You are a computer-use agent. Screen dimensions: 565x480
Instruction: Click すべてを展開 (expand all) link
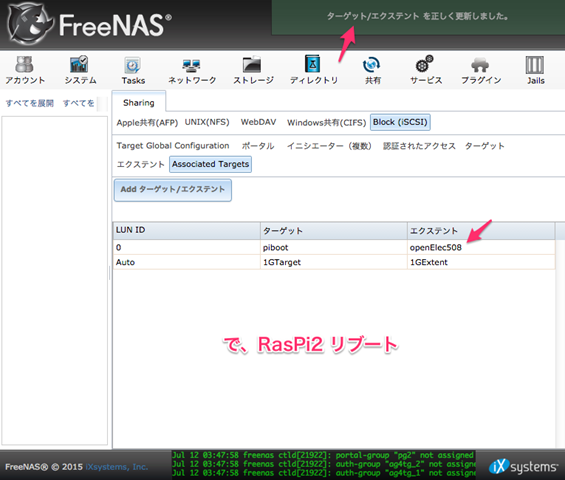pos(30,103)
